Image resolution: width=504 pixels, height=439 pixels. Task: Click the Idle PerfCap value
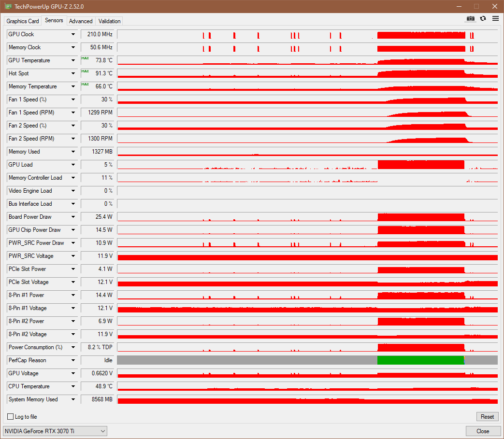click(x=98, y=360)
